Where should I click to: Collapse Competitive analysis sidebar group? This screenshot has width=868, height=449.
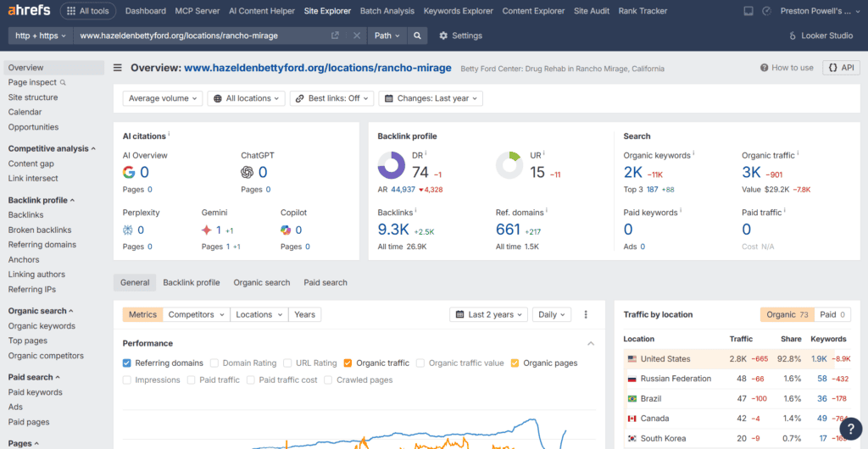tap(52, 149)
